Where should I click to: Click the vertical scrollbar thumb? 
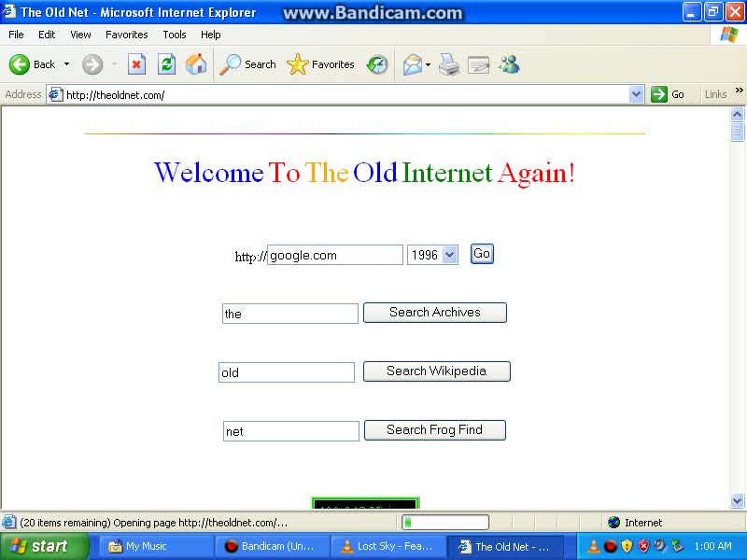click(737, 132)
